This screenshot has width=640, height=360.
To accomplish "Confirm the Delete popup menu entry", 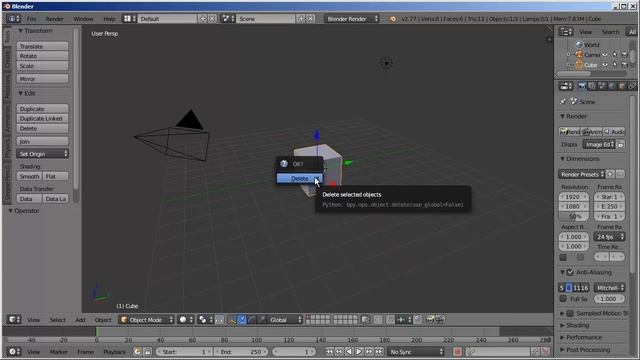I will click(300, 179).
